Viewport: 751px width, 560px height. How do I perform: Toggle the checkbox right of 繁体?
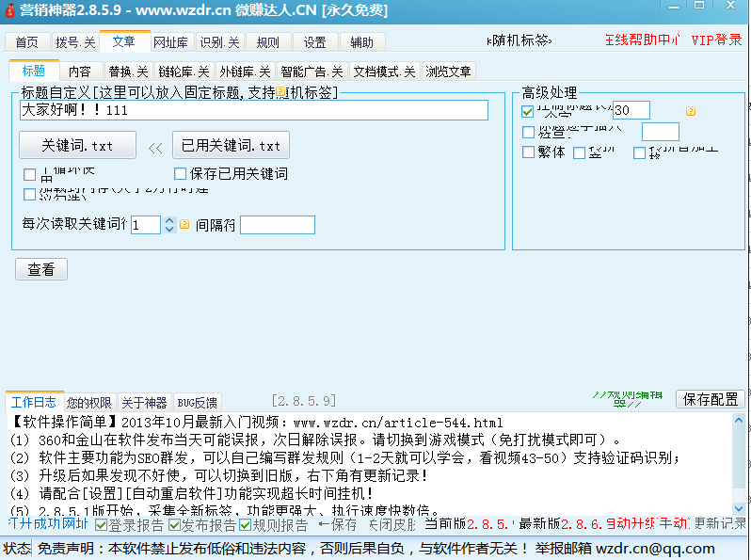click(579, 152)
